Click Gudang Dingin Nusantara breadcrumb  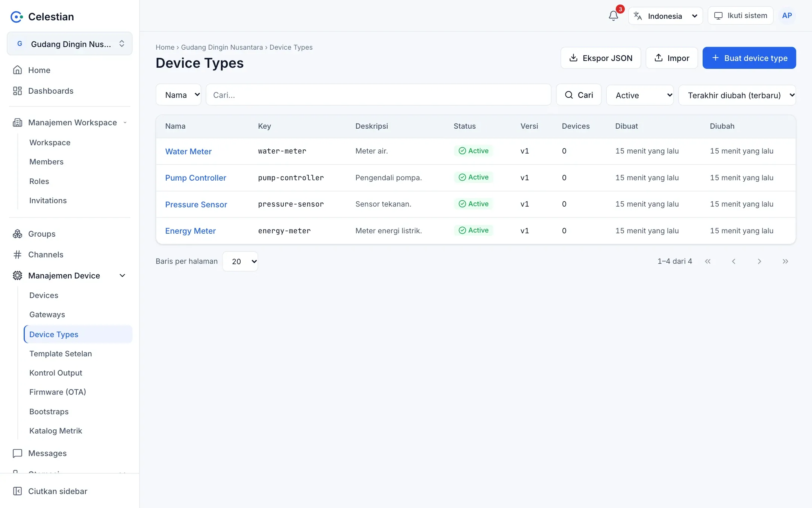[222, 47]
